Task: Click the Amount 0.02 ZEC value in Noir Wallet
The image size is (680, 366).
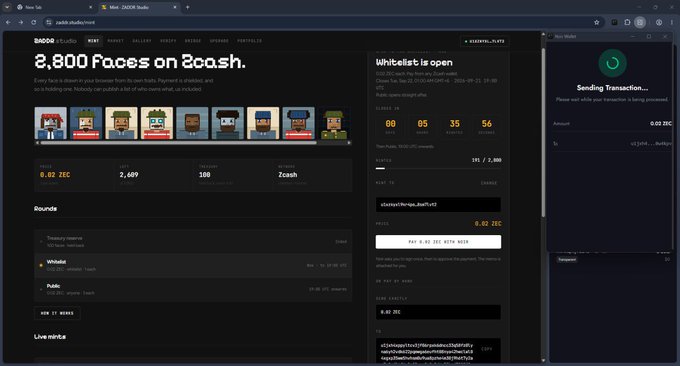Action: [x=660, y=124]
